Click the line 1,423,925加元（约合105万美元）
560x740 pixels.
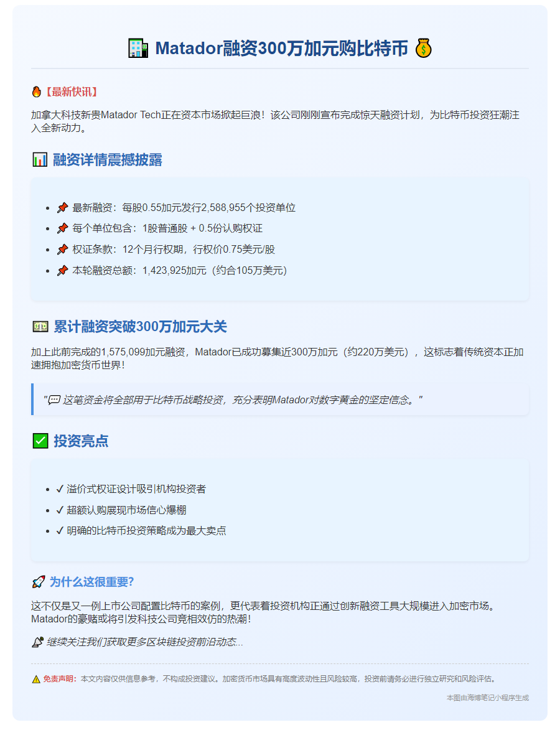pyautogui.click(x=215, y=271)
